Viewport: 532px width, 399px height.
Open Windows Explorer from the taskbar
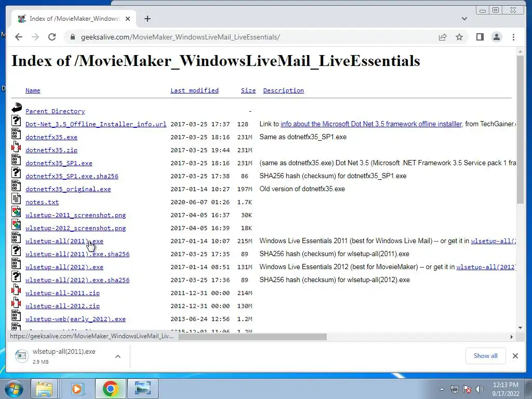click(44, 389)
